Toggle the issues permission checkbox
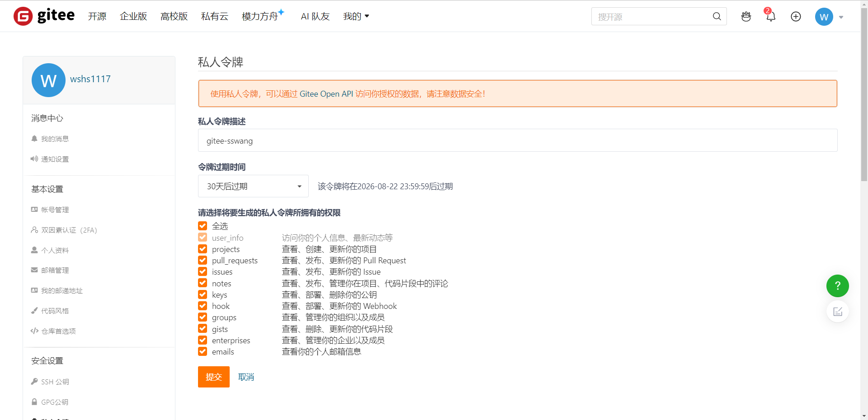 203,271
